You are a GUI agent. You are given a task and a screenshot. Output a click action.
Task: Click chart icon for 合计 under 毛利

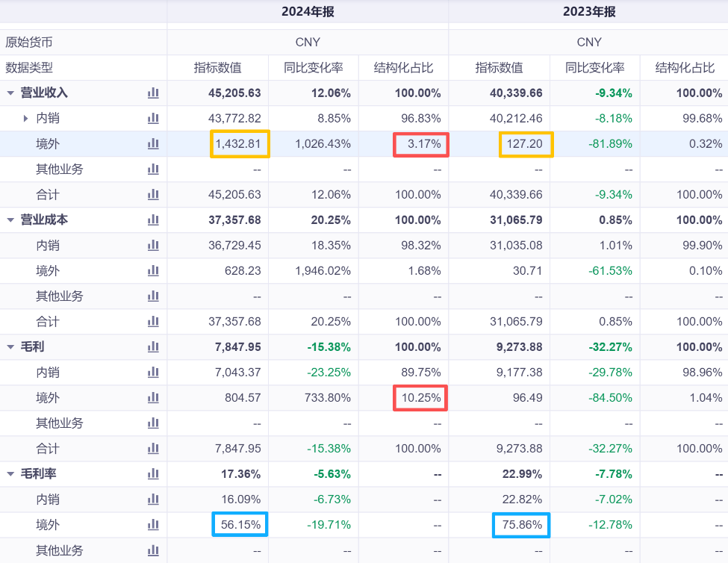point(153,448)
